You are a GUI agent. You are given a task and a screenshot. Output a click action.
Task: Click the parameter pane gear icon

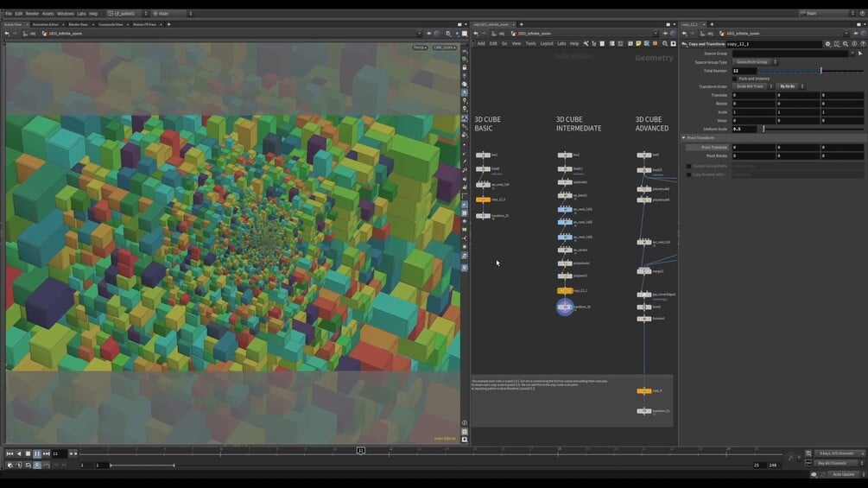[827, 44]
